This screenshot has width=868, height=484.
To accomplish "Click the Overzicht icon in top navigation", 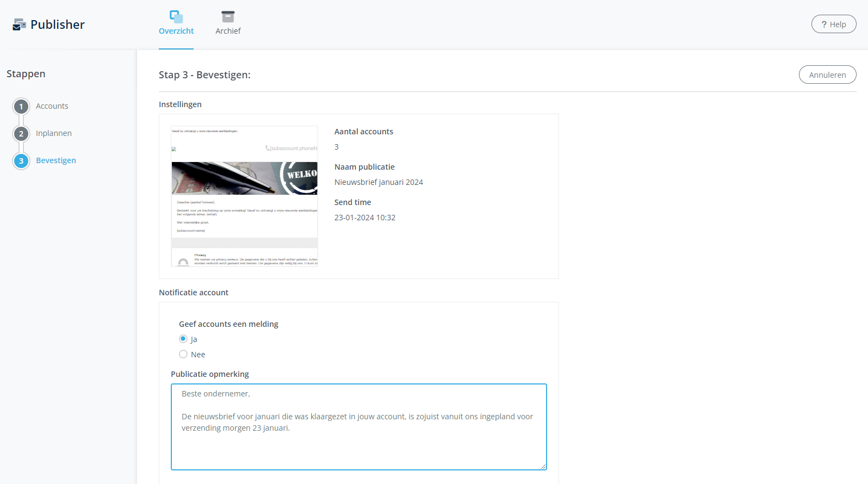I will pyautogui.click(x=176, y=16).
